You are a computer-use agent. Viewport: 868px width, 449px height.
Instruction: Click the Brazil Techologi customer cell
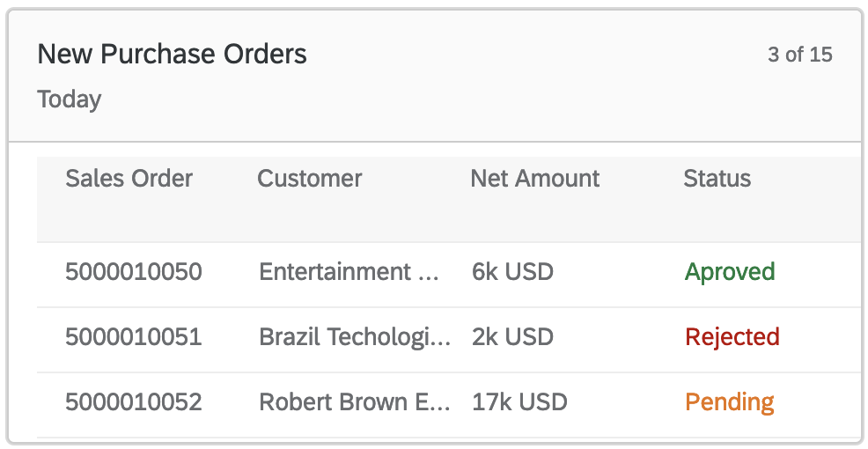[x=355, y=337]
